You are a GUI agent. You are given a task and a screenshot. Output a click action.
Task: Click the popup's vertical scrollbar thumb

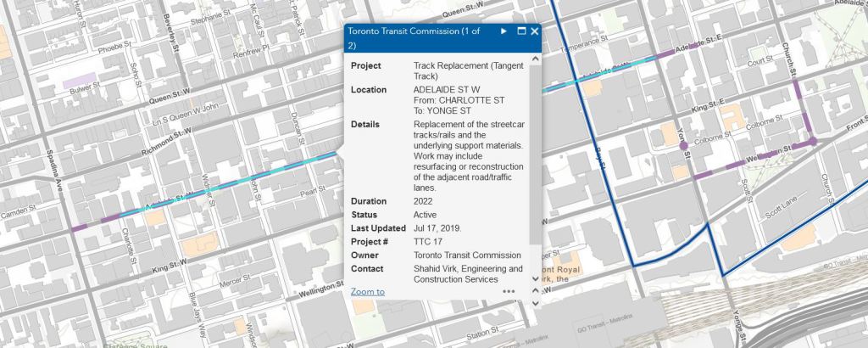point(534,153)
